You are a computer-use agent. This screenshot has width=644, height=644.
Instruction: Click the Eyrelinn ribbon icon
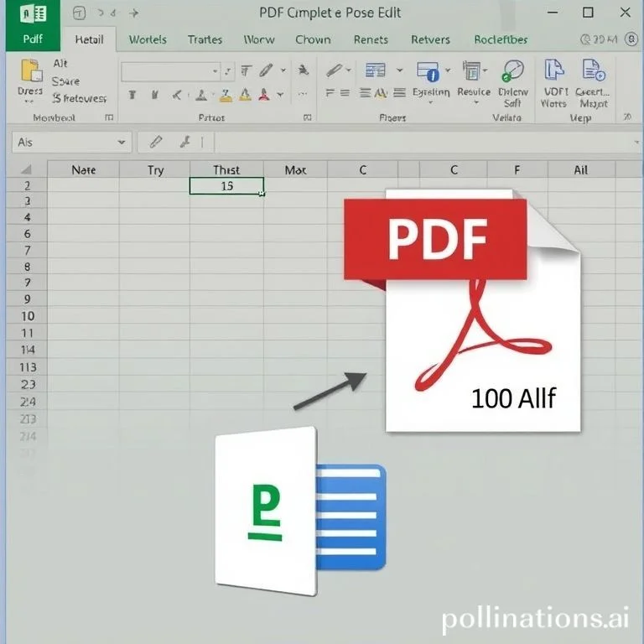coord(428,71)
